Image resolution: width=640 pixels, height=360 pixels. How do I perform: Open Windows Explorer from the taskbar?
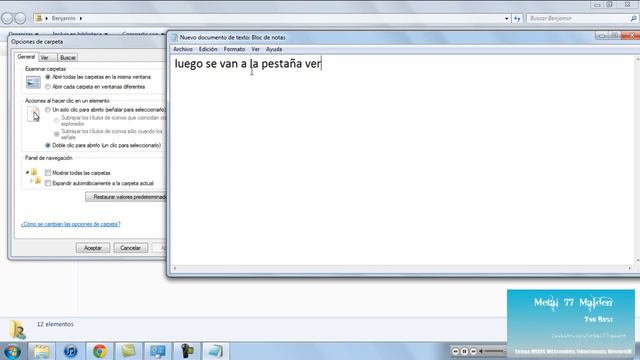pyautogui.click(x=41, y=351)
